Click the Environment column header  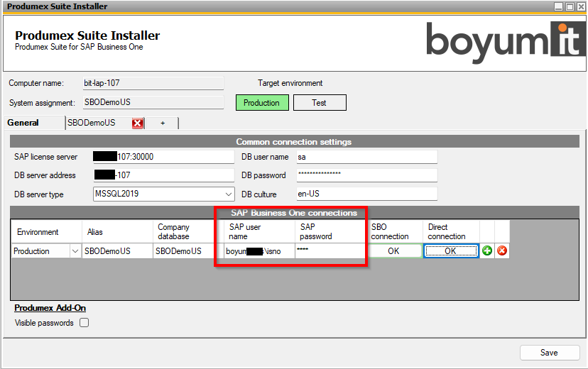[x=46, y=232]
